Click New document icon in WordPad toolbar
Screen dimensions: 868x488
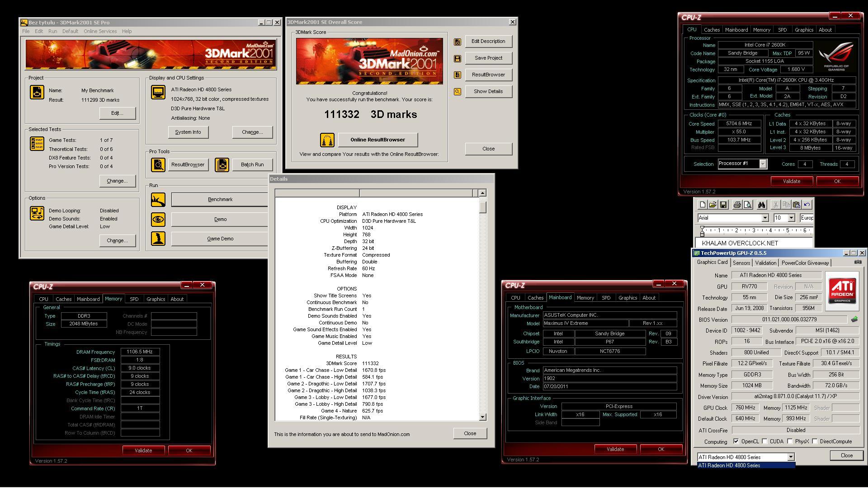(703, 205)
